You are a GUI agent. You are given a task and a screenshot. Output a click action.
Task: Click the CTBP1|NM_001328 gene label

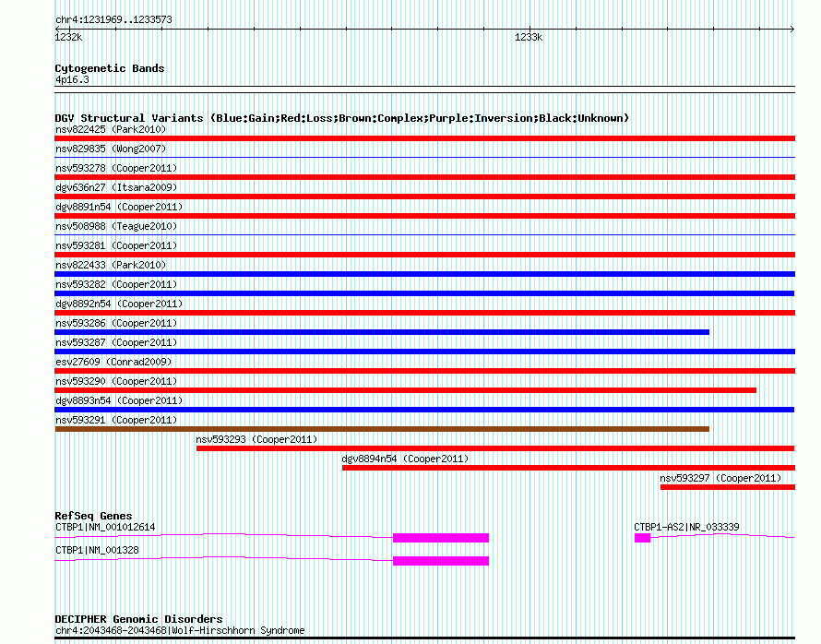[x=97, y=550]
